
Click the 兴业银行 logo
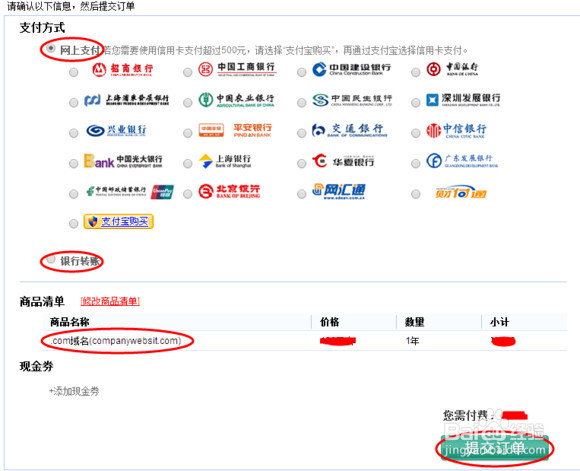click(x=116, y=130)
